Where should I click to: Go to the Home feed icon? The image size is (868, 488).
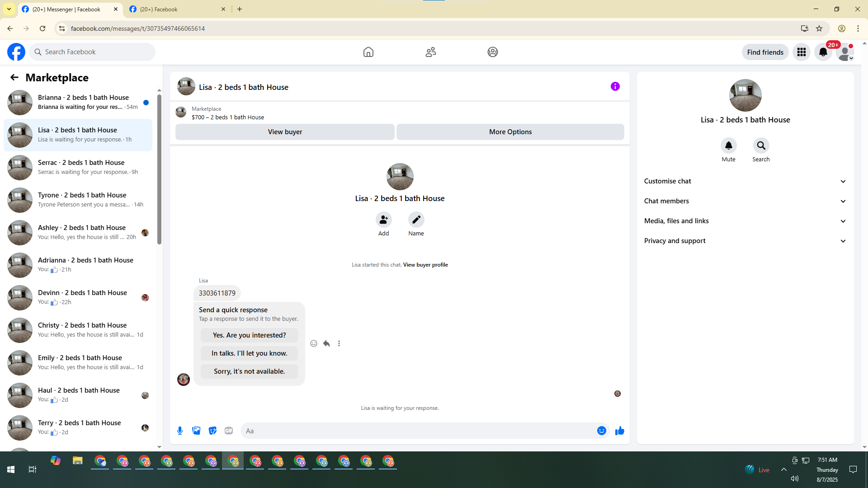tap(368, 52)
